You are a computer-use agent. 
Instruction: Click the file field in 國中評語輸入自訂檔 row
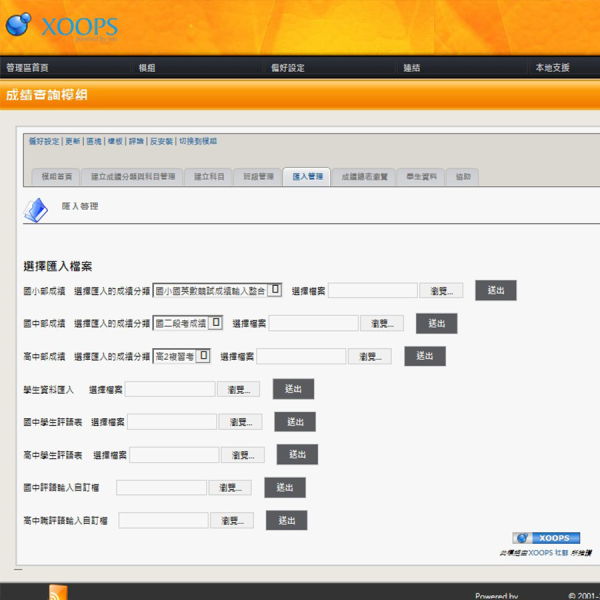click(161, 488)
